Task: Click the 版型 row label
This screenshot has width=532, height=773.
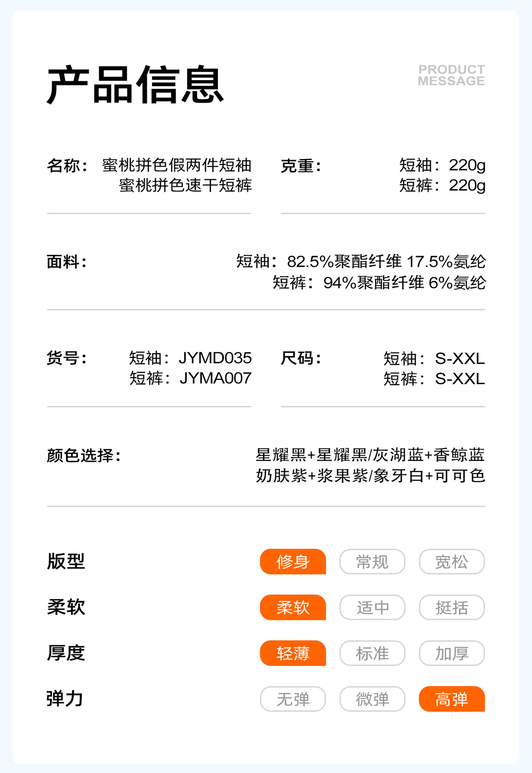Action: click(66, 561)
